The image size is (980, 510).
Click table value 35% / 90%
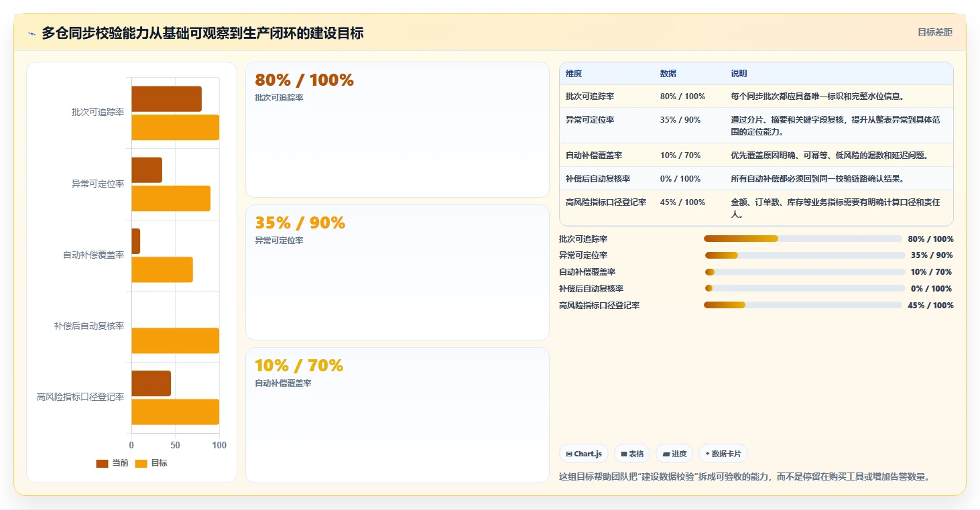tap(680, 120)
